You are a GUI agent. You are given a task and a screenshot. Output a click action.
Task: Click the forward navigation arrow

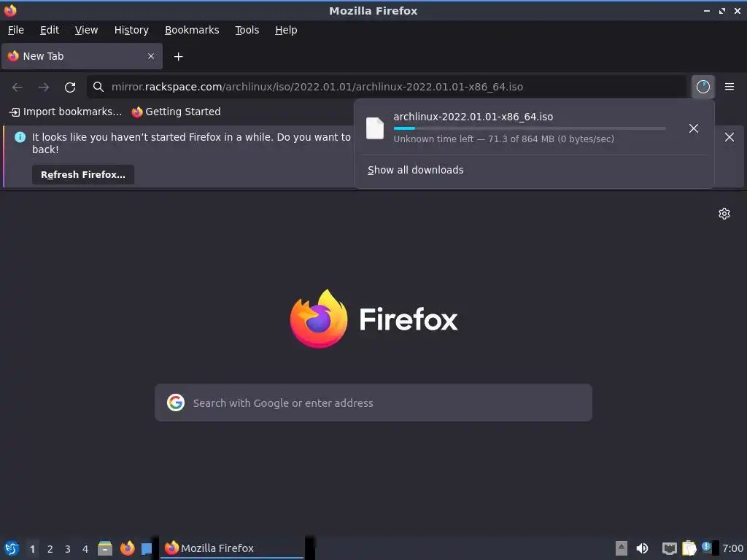(x=43, y=87)
